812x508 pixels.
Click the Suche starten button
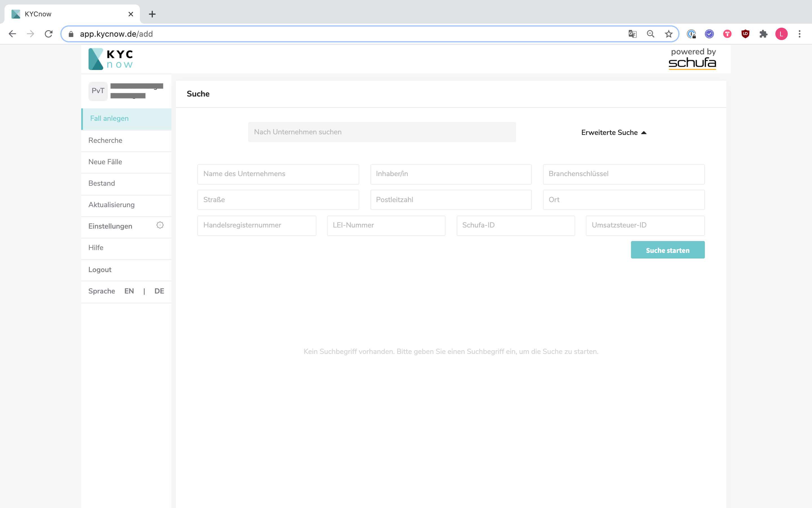click(x=668, y=250)
